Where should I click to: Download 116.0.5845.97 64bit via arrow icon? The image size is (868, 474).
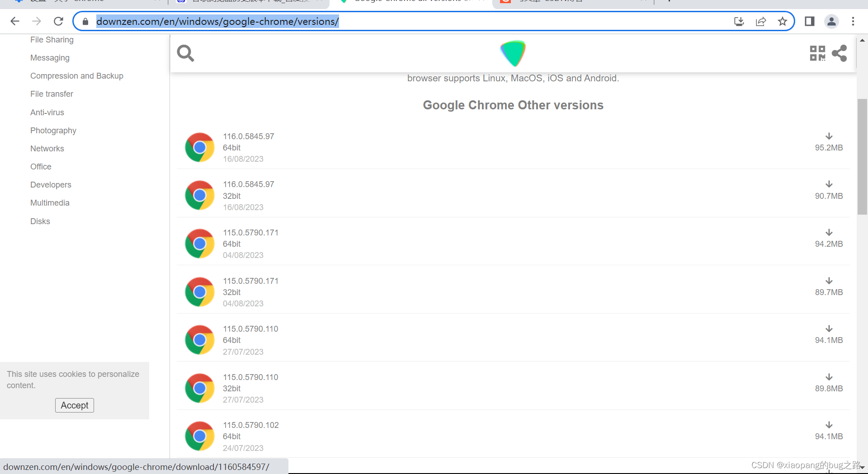829,136
